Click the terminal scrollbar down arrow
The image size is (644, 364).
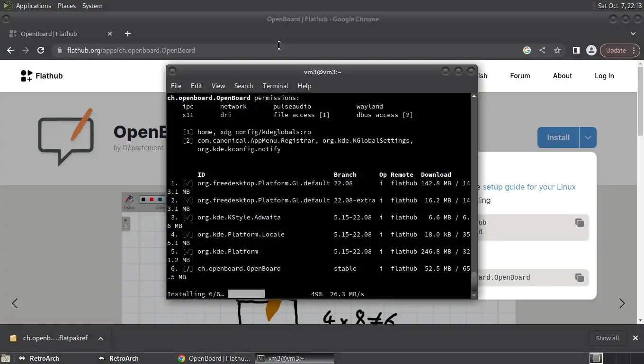474,295
